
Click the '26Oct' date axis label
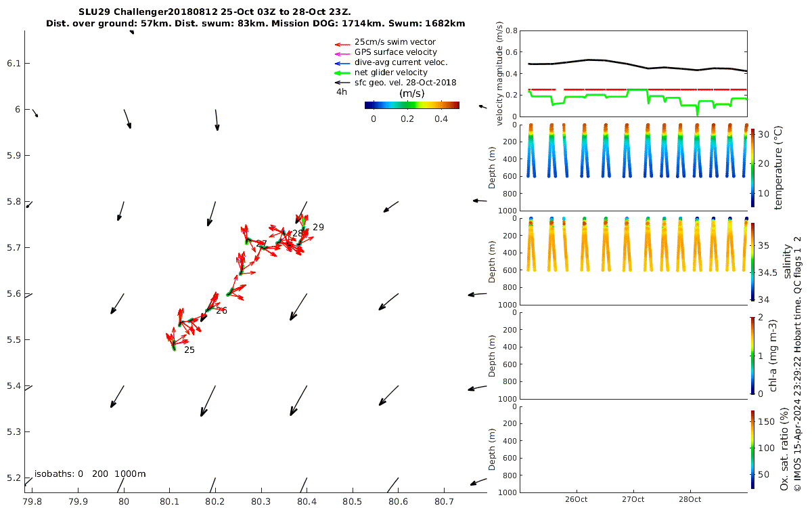[577, 499]
